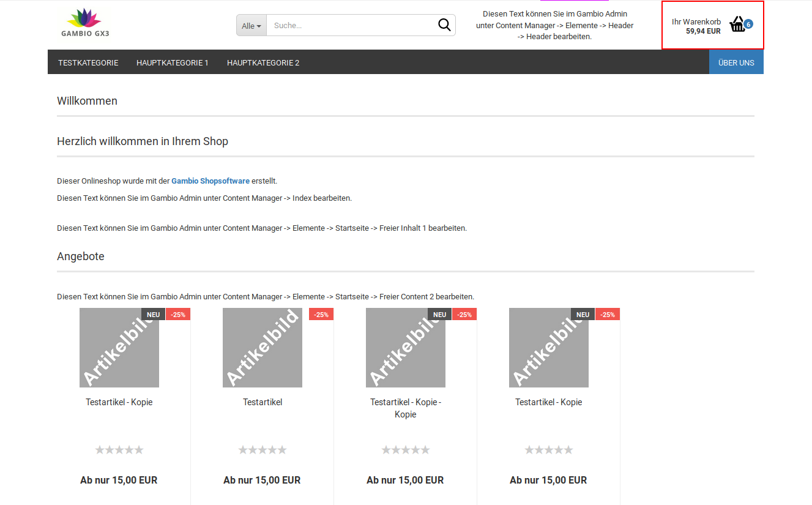The width and height of the screenshot is (812, 505).
Task: Click the Über Uns button
Action: click(736, 62)
